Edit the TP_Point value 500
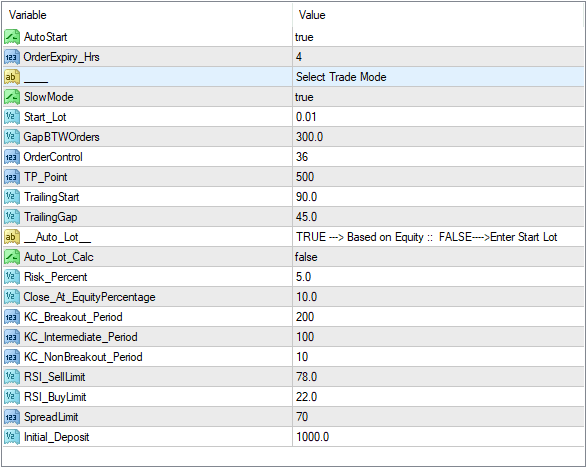588x469 pixels. 438,177
